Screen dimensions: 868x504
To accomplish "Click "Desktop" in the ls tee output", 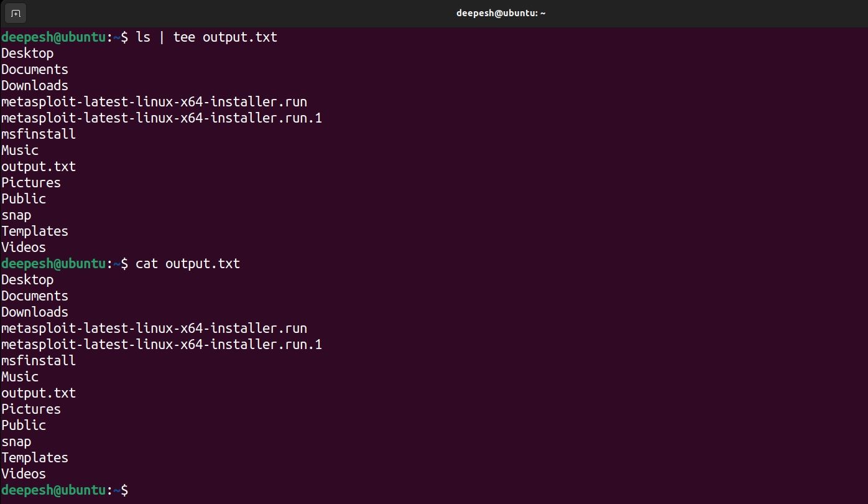I will 27,54.
